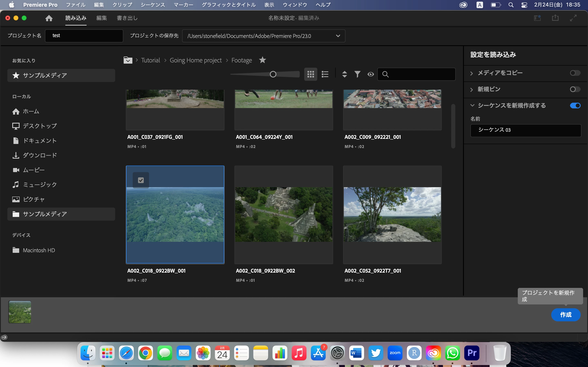Switch to the 書き出し tab
The height and width of the screenshot is (367, 588).
point(127,18)
